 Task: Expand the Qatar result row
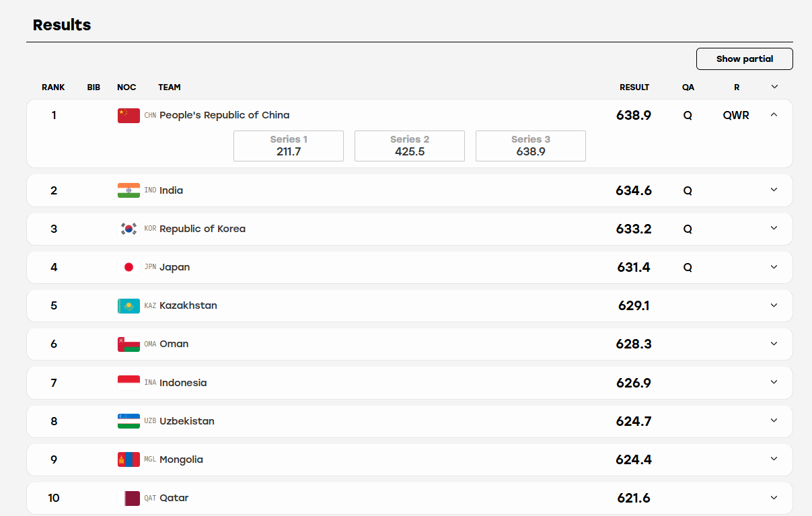pyautogui.click(x=774, y=498)
